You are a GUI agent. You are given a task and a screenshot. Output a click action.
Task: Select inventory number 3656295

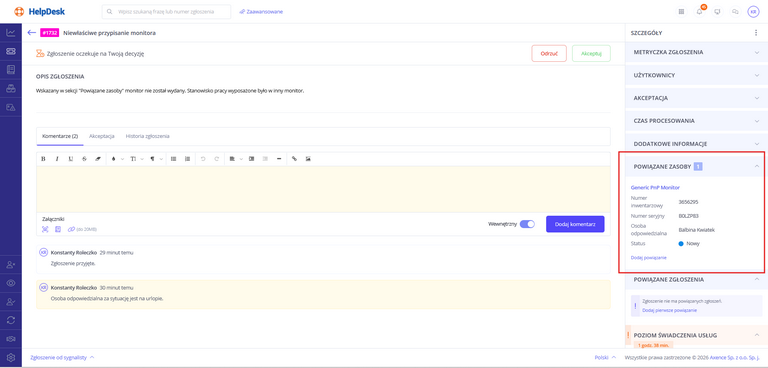point(688,202)
